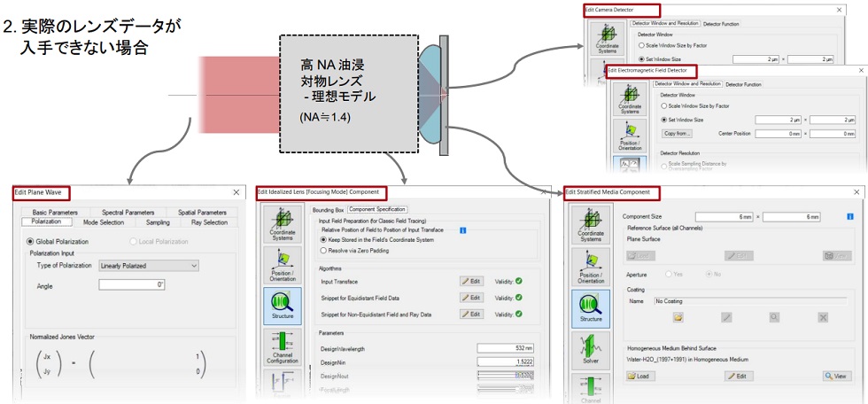Switch to Mode Selection tab
Image resolution: width=868 pixels, height=404 pixels.
(104, 221)
